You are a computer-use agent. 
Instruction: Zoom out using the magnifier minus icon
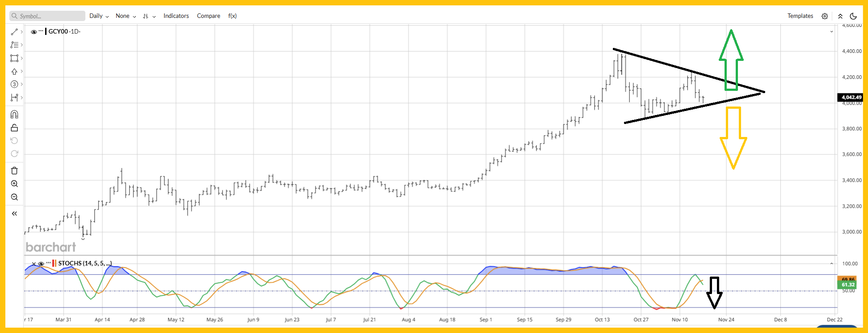pos(14,197)
